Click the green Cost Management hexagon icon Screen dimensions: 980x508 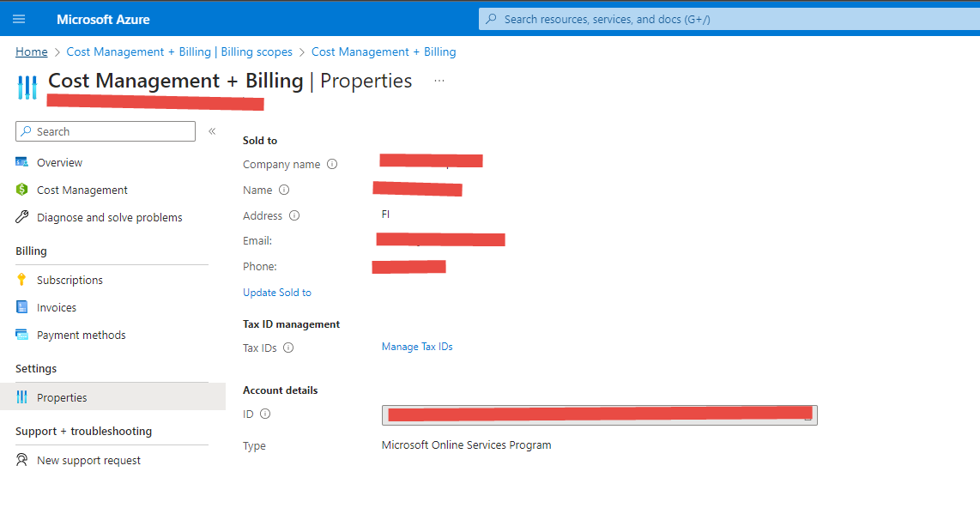click(x=21, y=190)
